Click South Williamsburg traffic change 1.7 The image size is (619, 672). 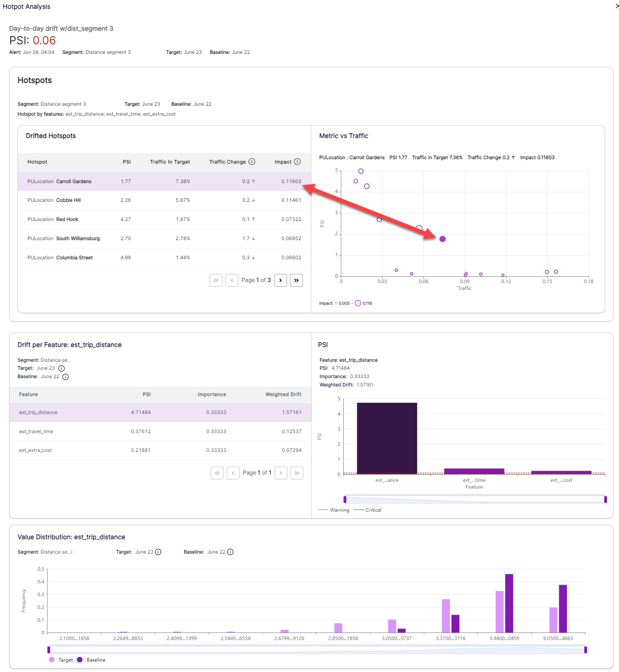[x=249, y=238]
